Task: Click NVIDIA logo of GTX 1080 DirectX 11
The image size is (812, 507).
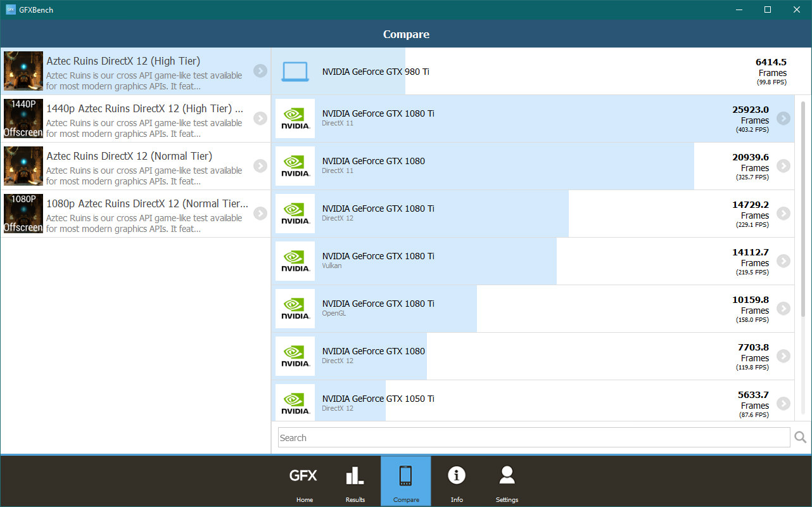Action: (295, 166)
